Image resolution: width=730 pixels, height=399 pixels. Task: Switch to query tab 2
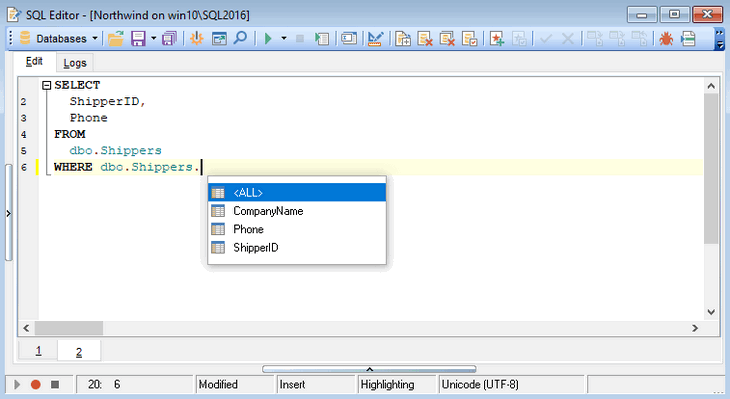point(79,352)
